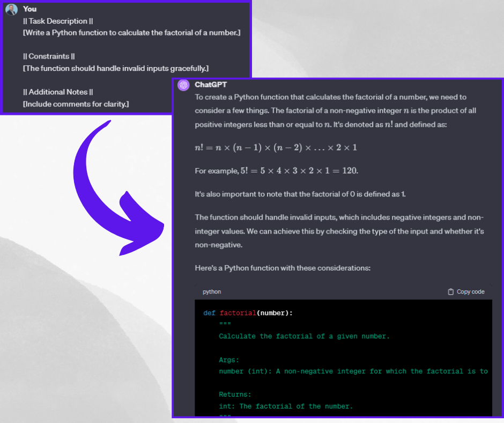Image resolution: width=504 pixels, height=423 pixels.
Task: Select the Task Description heading
Action: (x=58, y=21)
